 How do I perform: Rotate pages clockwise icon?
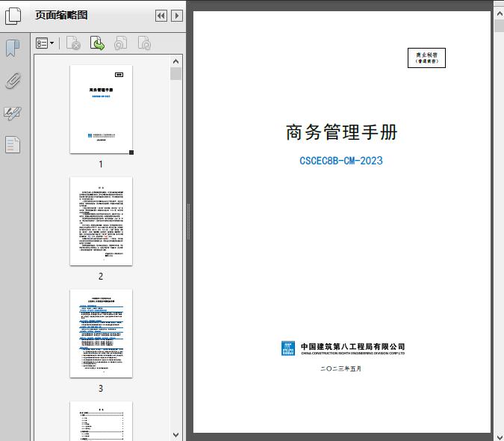tap(144, 43)
